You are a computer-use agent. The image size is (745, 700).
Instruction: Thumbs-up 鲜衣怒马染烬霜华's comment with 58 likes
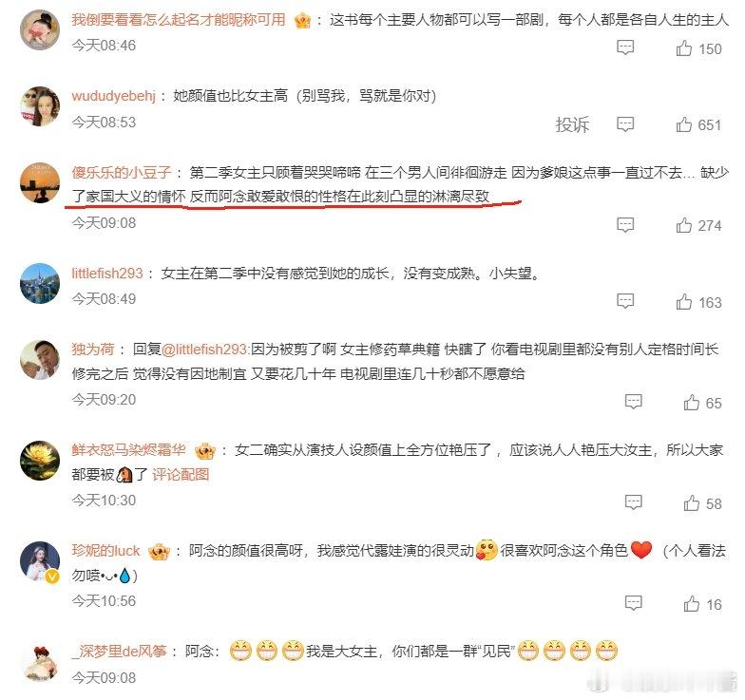[x=692, y=503]
